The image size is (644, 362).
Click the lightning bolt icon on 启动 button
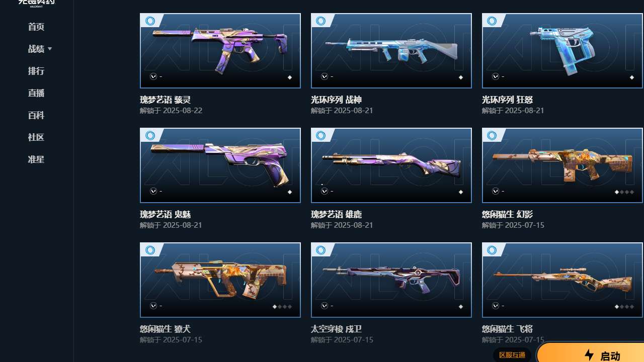pos(589,355)
